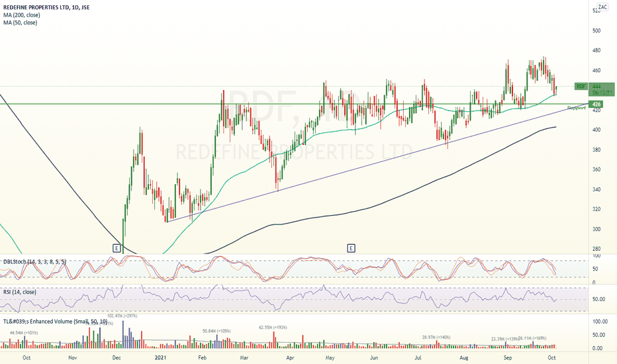This screenshot has width=617, height=364.
Task: Select the DBLStoch (14, 3, 3, 8, 5, 5) label
Action: 34,261
